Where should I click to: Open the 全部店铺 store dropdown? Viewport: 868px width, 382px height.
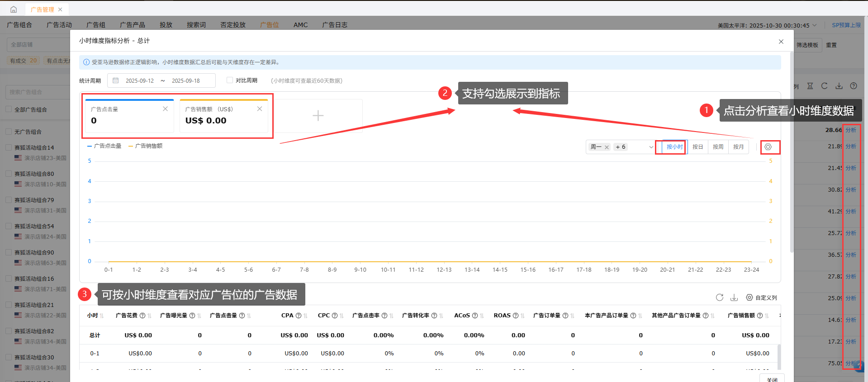click(x=38, y=45)
